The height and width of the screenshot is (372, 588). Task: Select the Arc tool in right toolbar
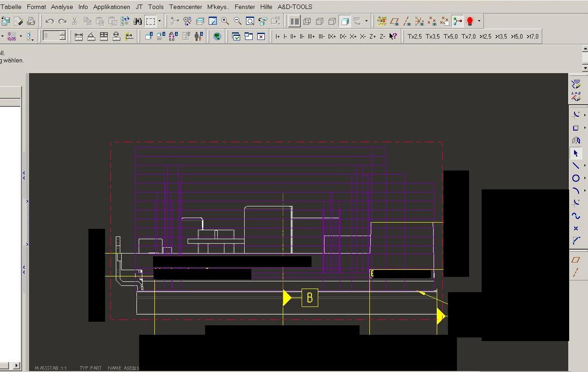coord(575,191)
